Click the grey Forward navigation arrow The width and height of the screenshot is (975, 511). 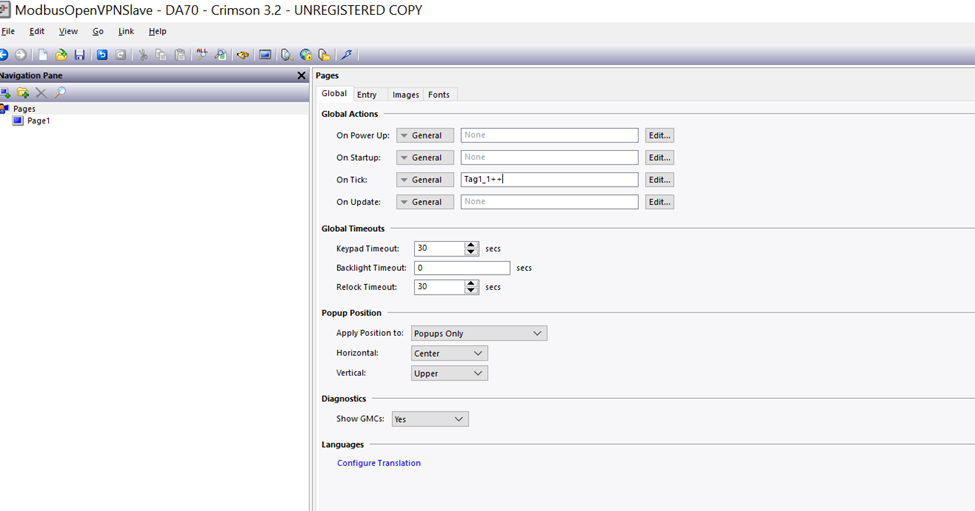(x=21, y=55)
